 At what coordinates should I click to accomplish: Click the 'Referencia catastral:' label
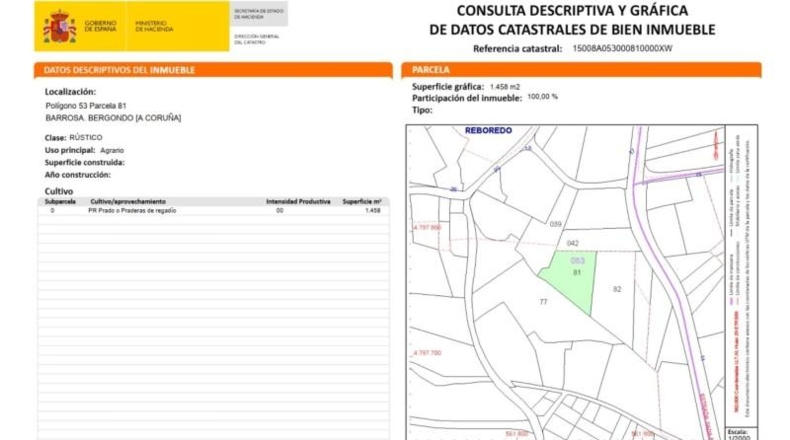tap(517, 49)
